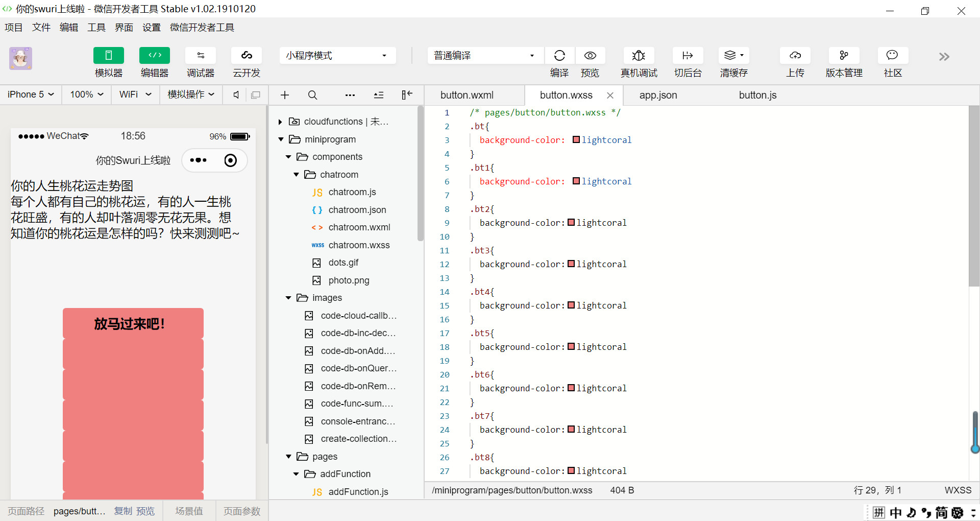This screenshot has height=521, width=980.
Task: Click the clear cache layers icon
Action: point(733,56)
